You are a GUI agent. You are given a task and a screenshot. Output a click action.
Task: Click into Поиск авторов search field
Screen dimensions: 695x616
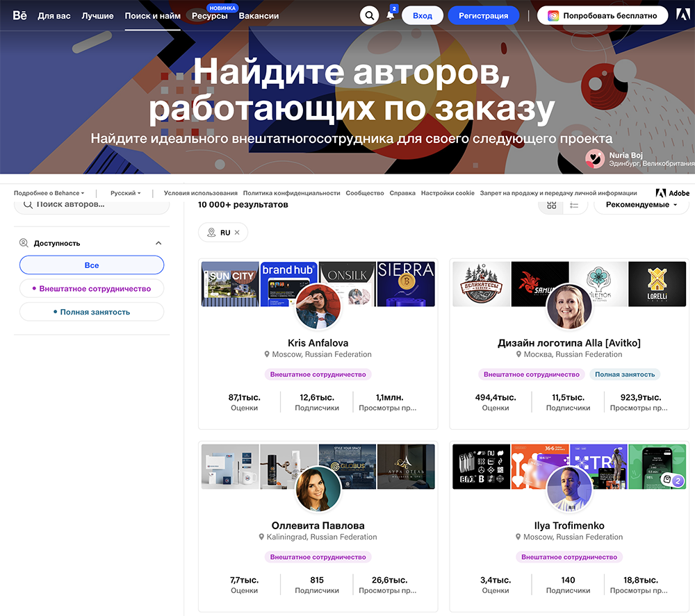(x=92, y=206)
